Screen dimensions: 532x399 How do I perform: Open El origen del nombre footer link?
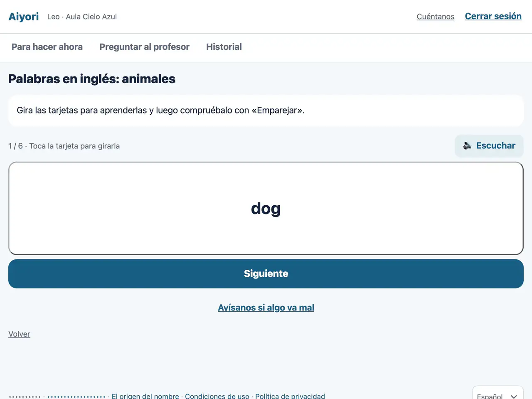(x=145, y=396)
